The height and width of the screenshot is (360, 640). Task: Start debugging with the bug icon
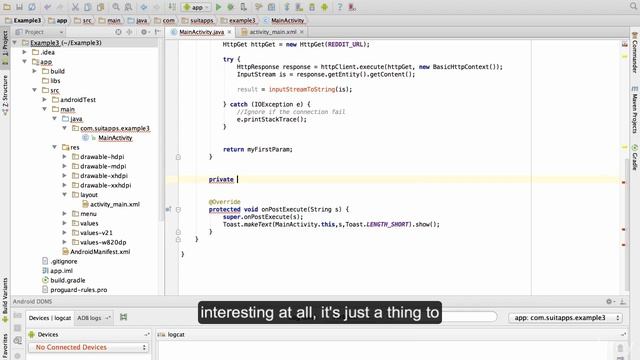click(231, 7)
